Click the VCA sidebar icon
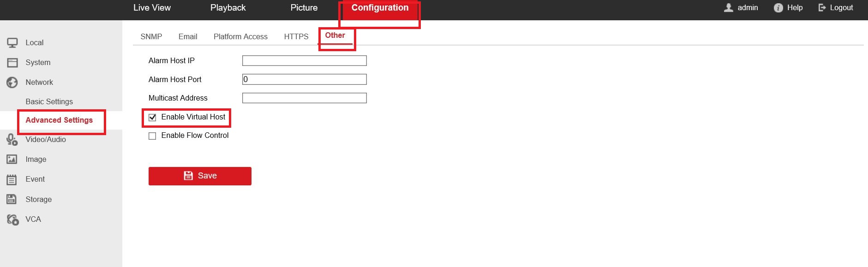This screenshot has height=267, width=868. point(12,220)
